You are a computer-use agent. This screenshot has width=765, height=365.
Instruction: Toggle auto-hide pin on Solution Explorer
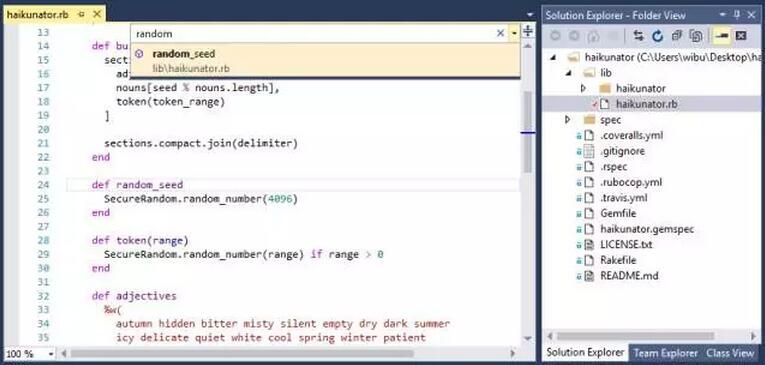(x=737, y=15)
